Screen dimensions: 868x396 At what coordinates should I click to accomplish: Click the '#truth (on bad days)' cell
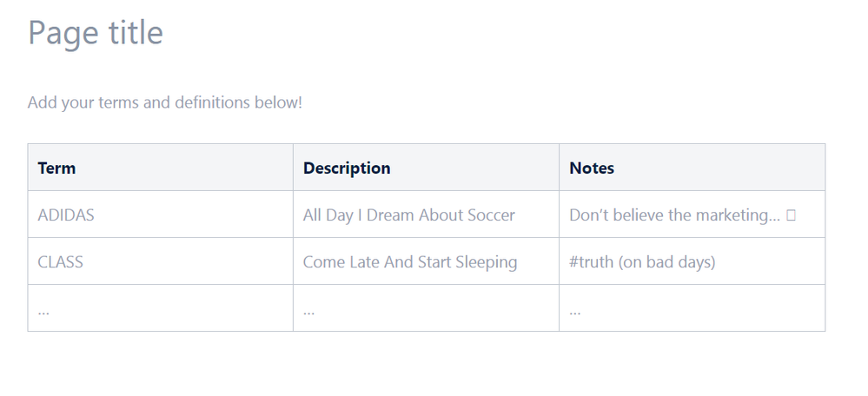(x=692, y=261)
